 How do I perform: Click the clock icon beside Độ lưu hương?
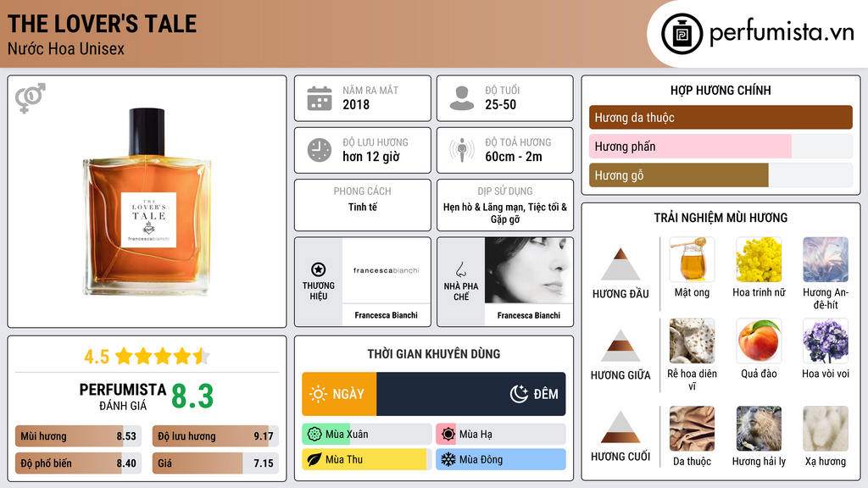320,150
